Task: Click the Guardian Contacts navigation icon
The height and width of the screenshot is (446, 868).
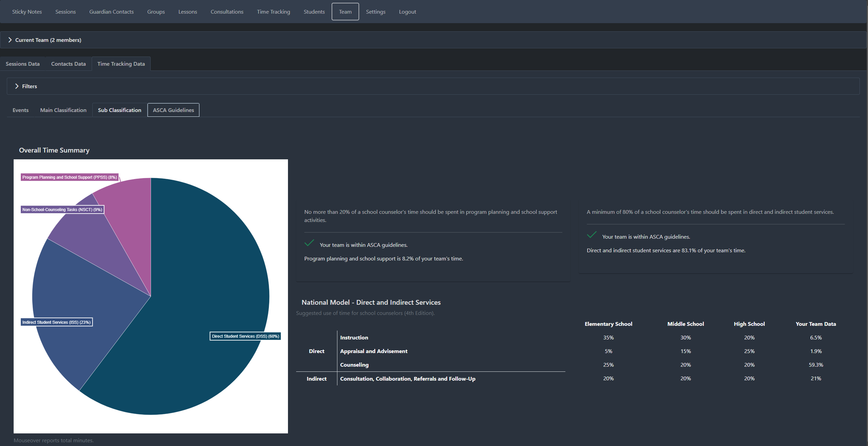Action: pos(112,11)
